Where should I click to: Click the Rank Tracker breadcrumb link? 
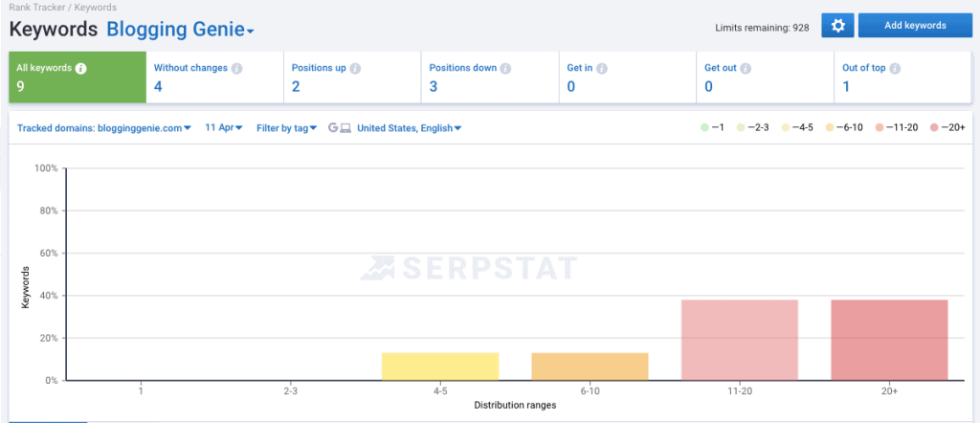click(x=35, y=8)
